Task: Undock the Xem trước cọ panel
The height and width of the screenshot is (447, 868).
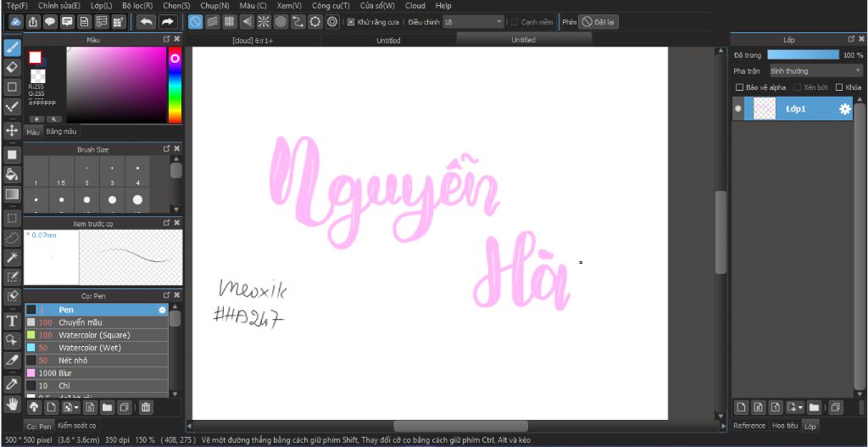Action: 167,222
